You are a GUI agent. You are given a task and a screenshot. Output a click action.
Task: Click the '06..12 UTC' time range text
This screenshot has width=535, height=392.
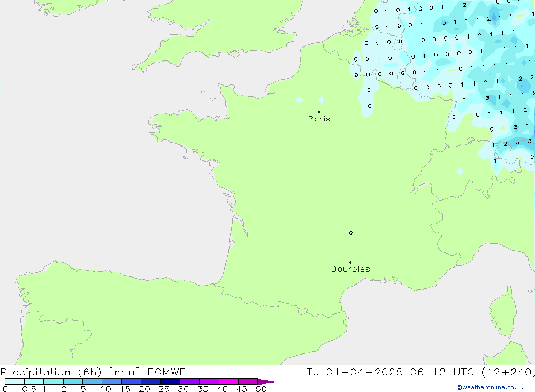click(442, 372)
